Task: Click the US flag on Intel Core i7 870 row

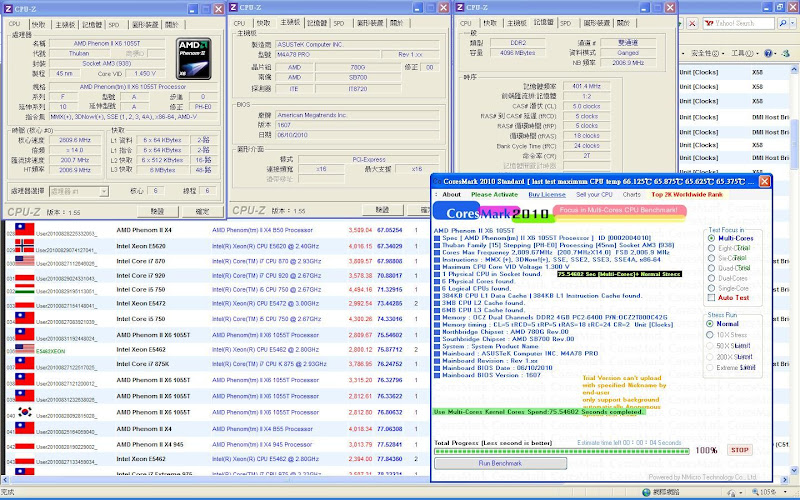Action: coord(24,260)
